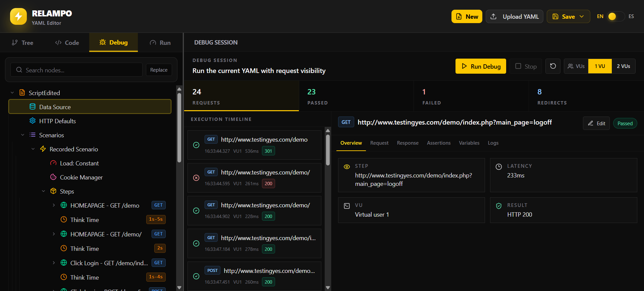
Task: Click clock icon of 1s-4s Think Time
Action: pos(64,277)
